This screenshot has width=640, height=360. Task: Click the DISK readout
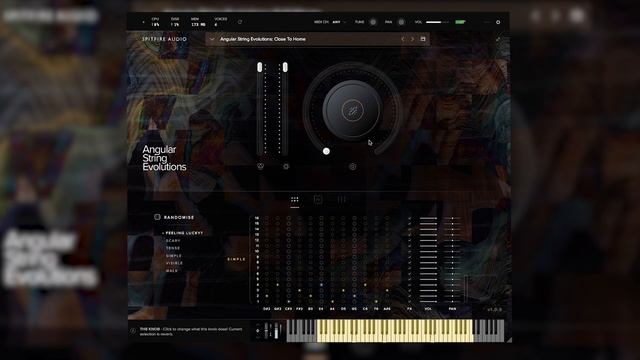[x=175, y=22]
